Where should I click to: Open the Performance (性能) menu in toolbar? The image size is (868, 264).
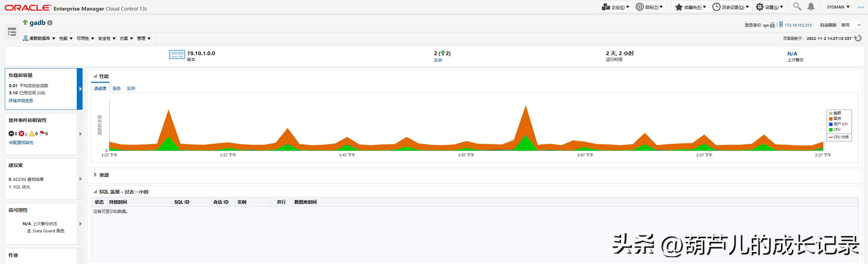pos(66,38)
